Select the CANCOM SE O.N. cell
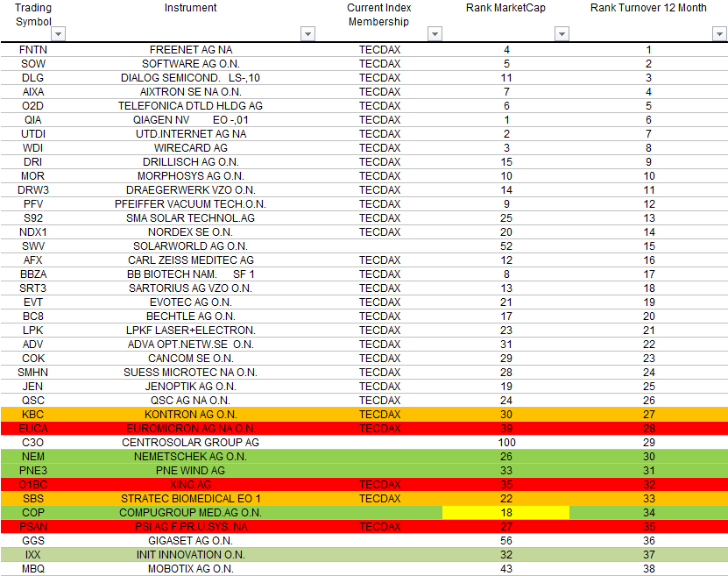Image resolution: width=728 pixels, height=576 pixels. (191, 359)
